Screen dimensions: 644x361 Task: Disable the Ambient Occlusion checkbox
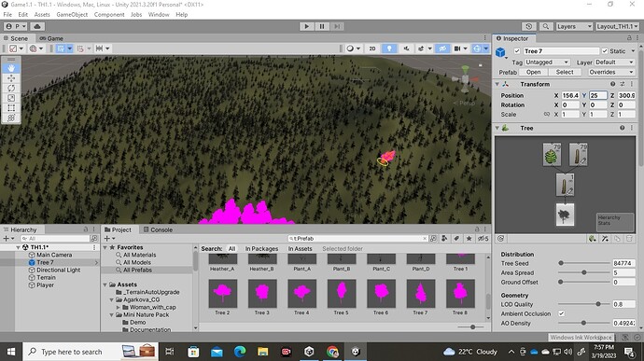tap(561, 313)
